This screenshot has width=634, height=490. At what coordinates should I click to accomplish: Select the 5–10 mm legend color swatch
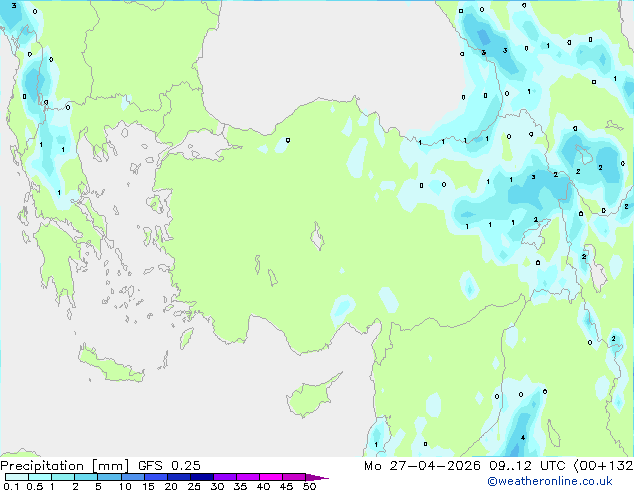click(110, 477)
